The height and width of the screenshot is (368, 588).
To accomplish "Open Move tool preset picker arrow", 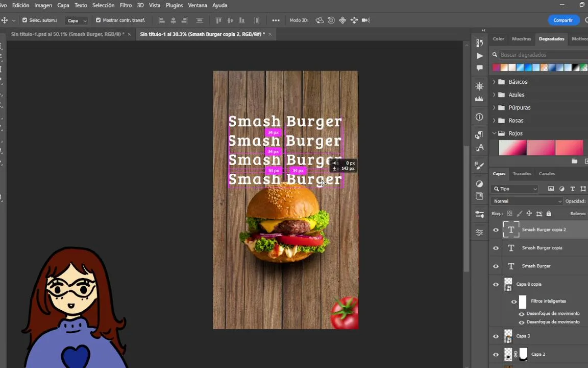I will [14, 20].
